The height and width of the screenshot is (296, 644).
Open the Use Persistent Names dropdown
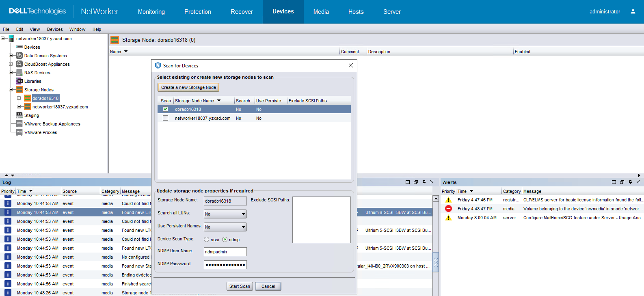(225, 227)
